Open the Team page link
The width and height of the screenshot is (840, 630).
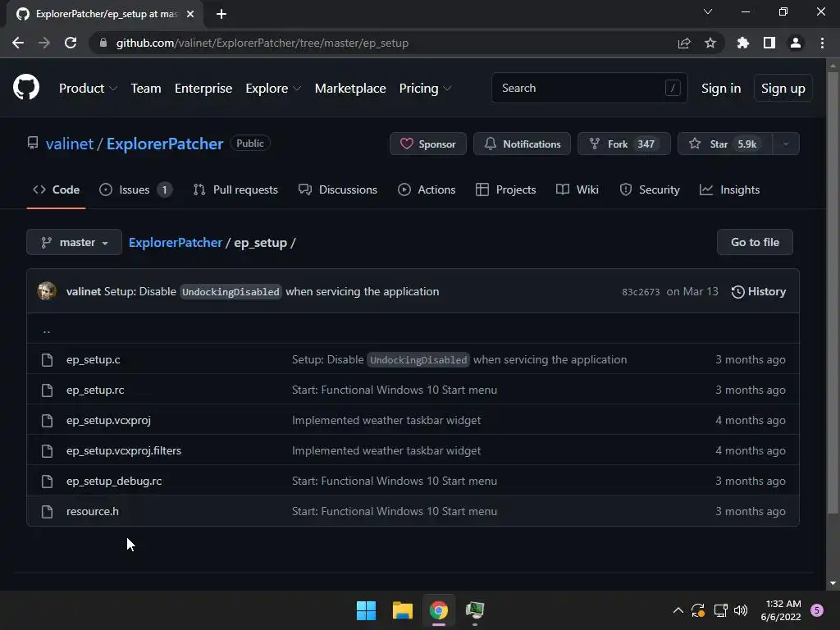click(x=146, y=88)
